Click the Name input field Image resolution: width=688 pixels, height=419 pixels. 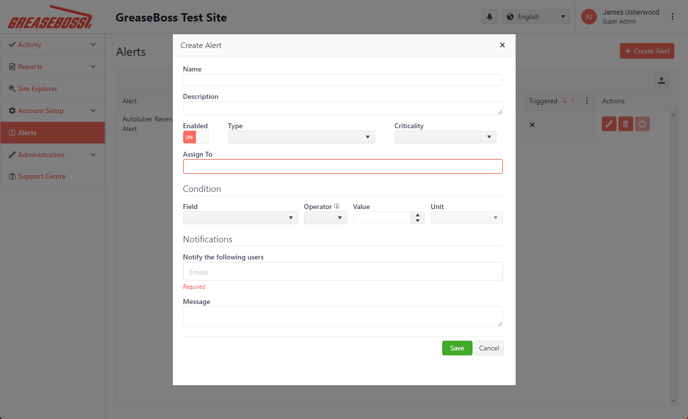coord(343,80)
